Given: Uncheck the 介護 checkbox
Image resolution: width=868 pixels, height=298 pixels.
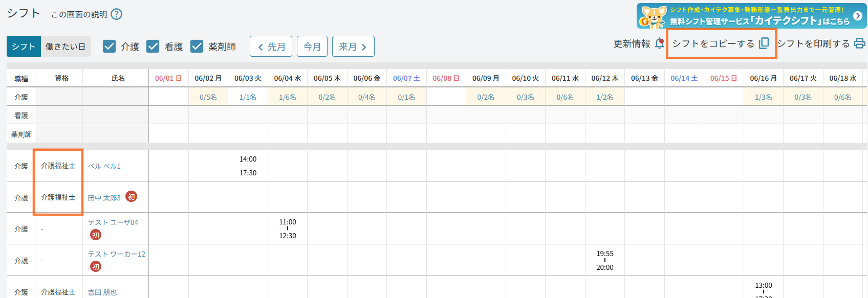Looking at the screenshot, I should (110, 47).
